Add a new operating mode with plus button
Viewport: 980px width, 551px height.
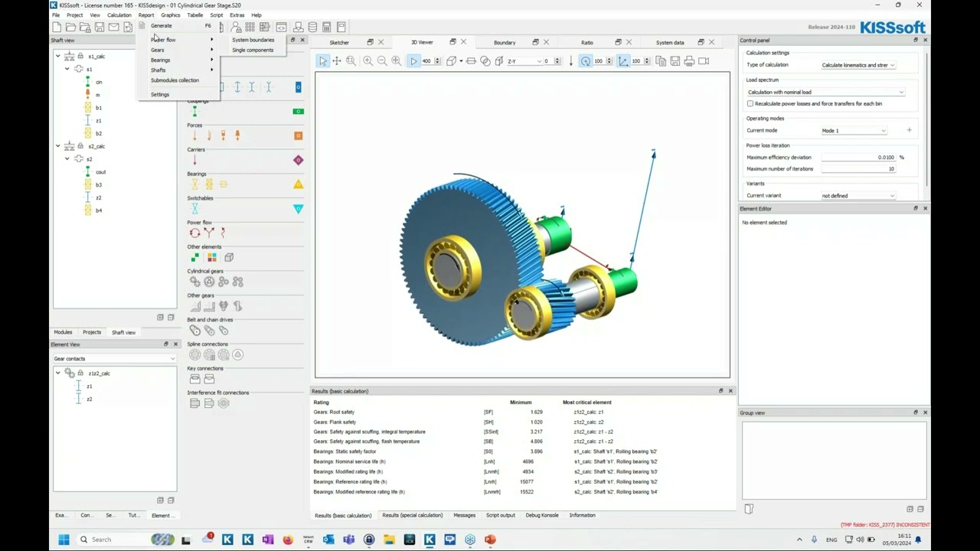coord(909,131)
